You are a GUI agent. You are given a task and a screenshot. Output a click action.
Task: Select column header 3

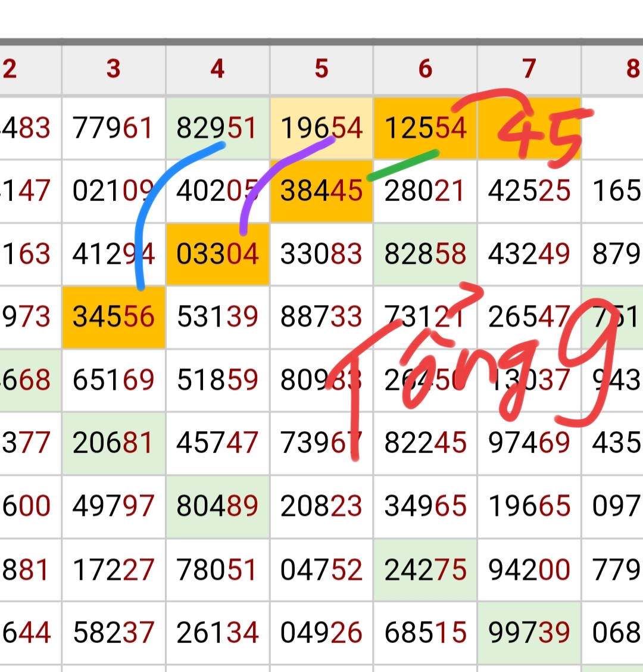click(x=114, y=69)
